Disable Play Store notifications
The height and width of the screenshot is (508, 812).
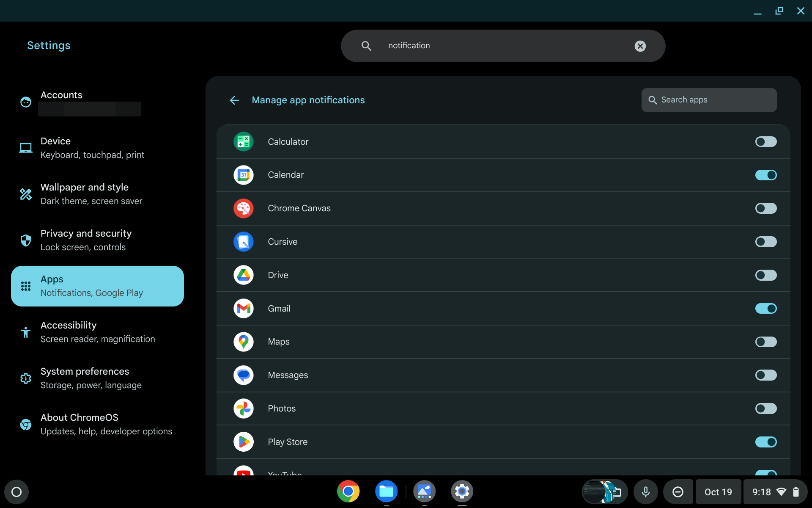point(766,442)
